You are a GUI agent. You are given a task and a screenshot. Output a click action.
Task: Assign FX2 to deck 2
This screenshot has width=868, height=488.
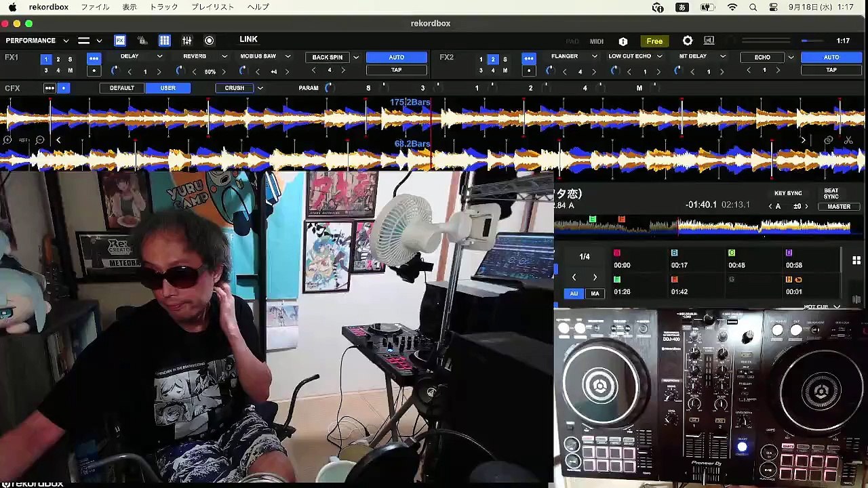point(493,60)
